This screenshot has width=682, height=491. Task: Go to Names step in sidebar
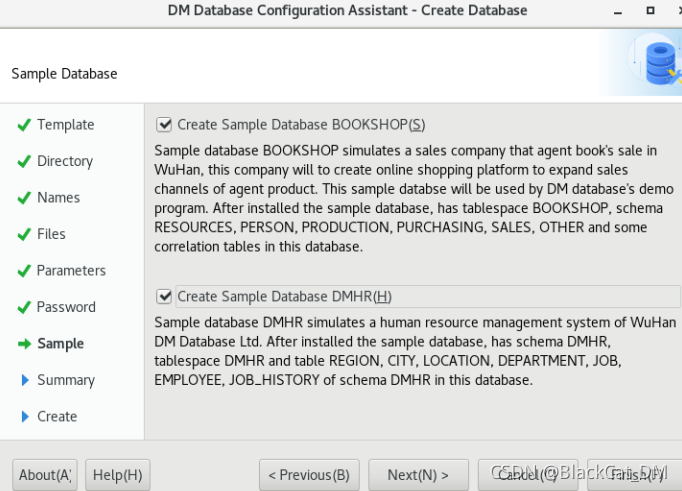tap(59, 198)
